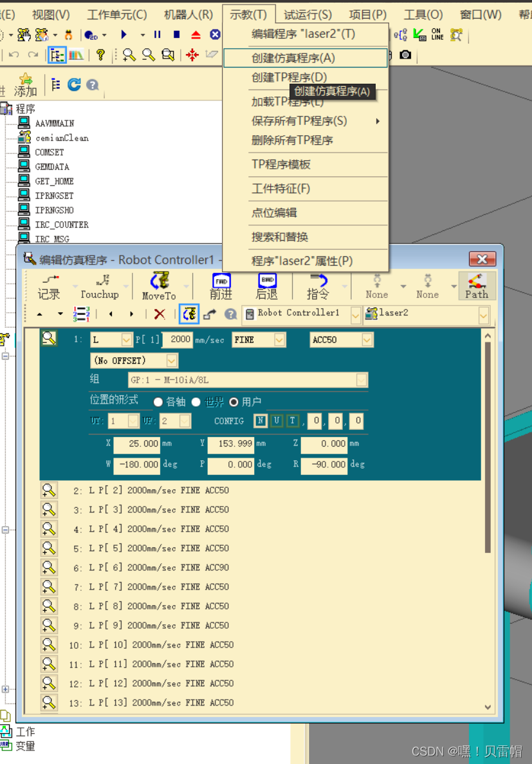Image resolution: width=532 pixels, height=764 pixels.
Task: Click the robot follow toggle icon in editor
Action: point(189,314)
